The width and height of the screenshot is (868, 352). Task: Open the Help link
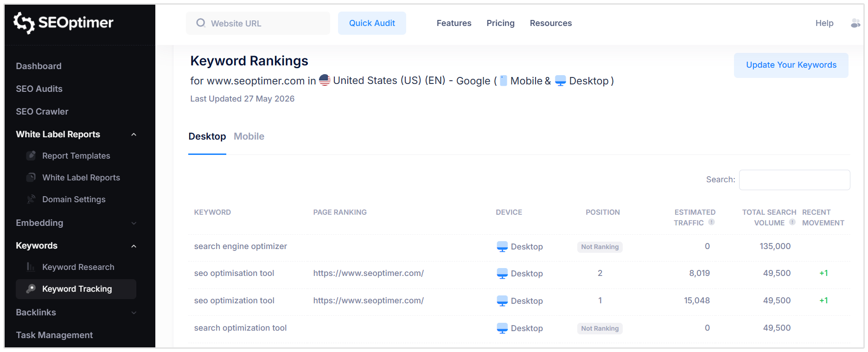point(824,23)
